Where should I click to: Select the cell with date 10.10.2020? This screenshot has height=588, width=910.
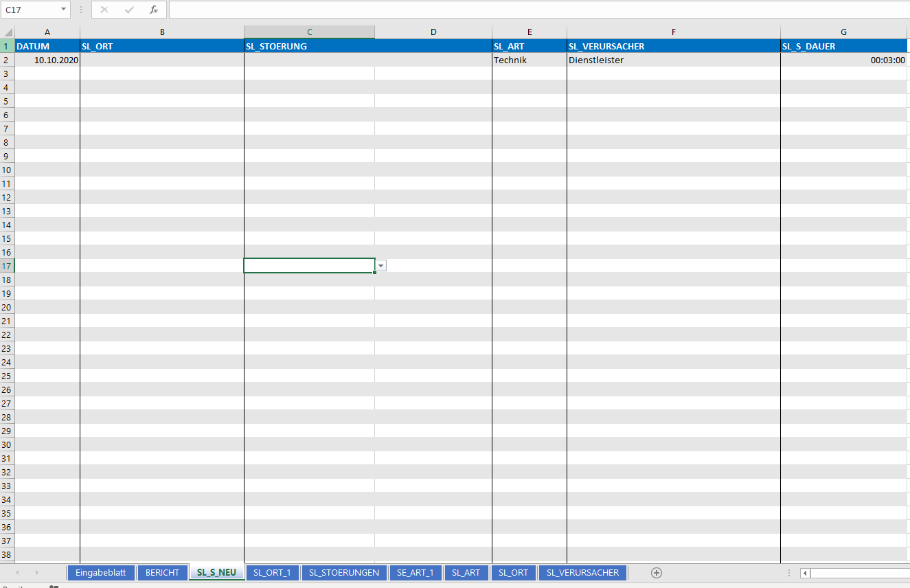(47, 60)
